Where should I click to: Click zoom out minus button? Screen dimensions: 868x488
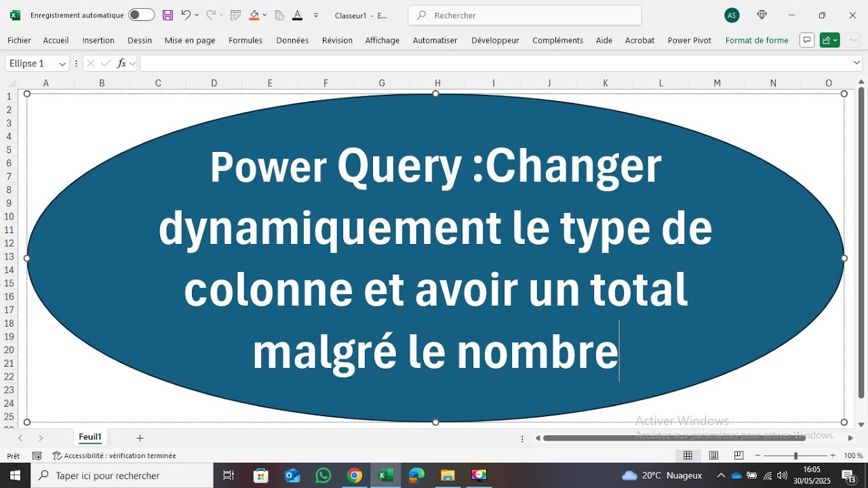tap(759, 455)
